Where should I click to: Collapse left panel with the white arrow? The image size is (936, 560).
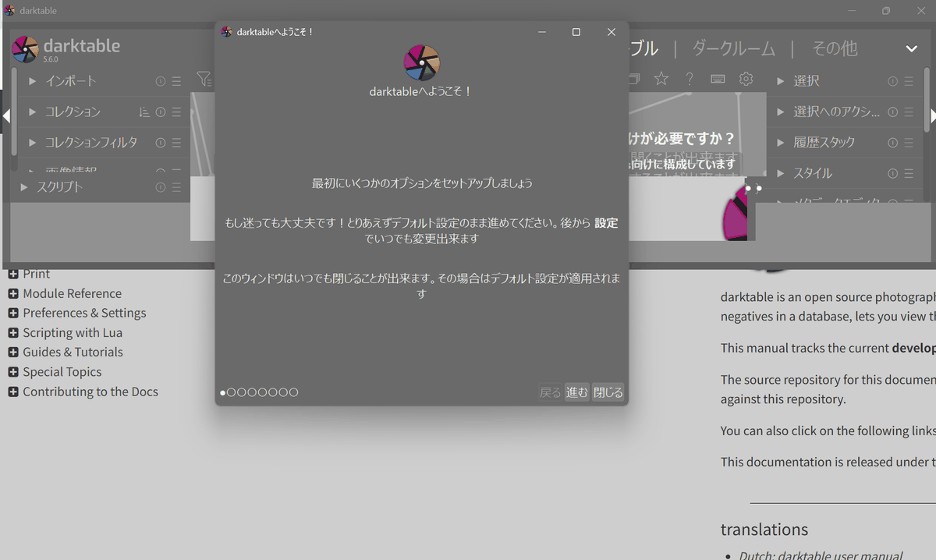(x=5, y=115)
